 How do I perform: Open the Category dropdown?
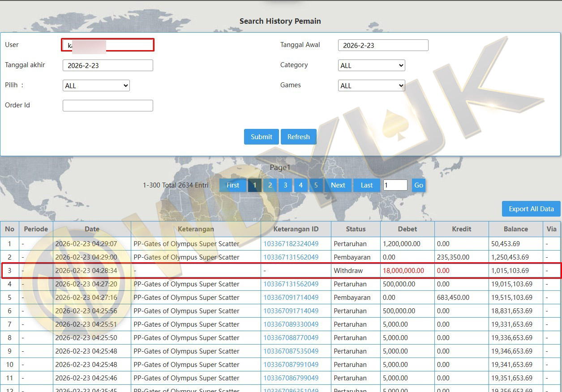(371, 65)
